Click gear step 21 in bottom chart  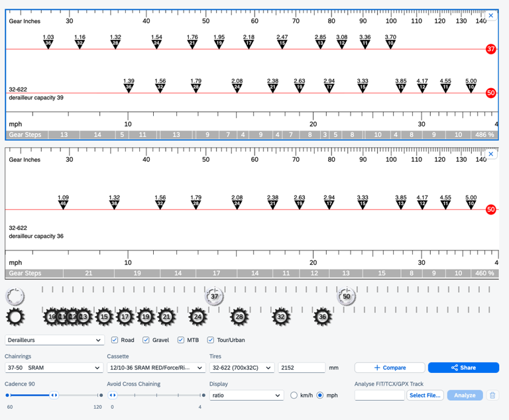click(x=89, y=274)
